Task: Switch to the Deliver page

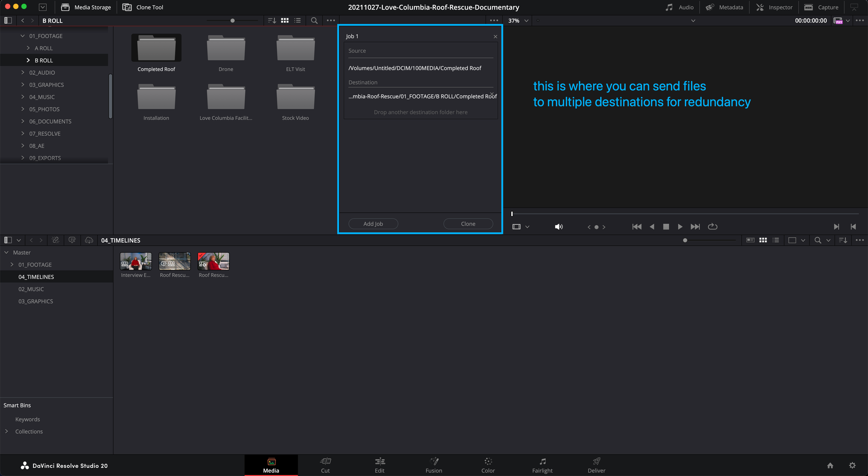Action: pos(596,465)
